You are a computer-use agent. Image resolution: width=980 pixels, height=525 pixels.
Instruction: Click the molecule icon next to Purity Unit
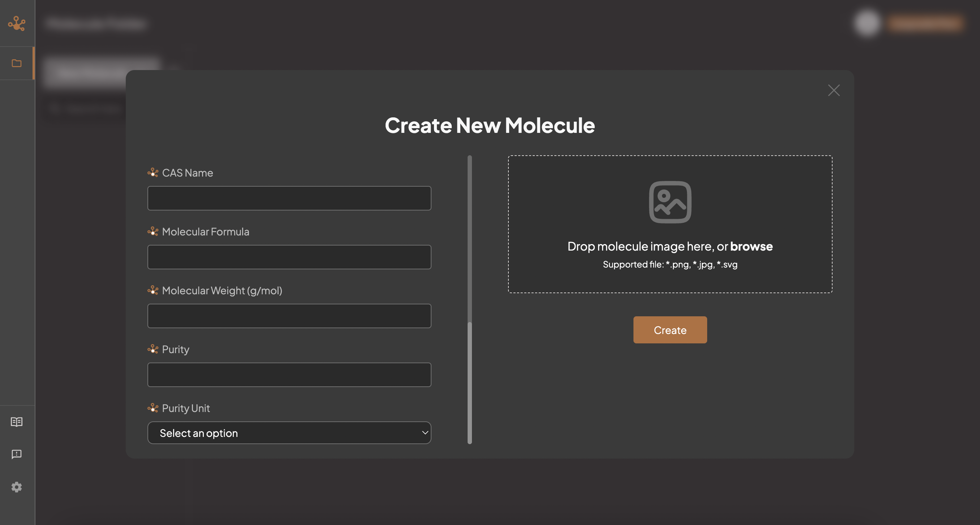[152, 408]
